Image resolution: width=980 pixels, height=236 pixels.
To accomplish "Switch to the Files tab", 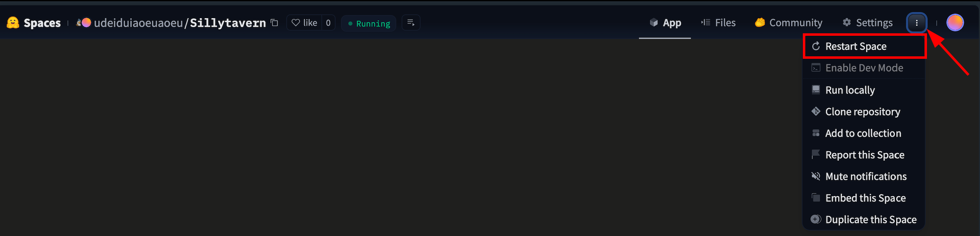I will (718, 23).
